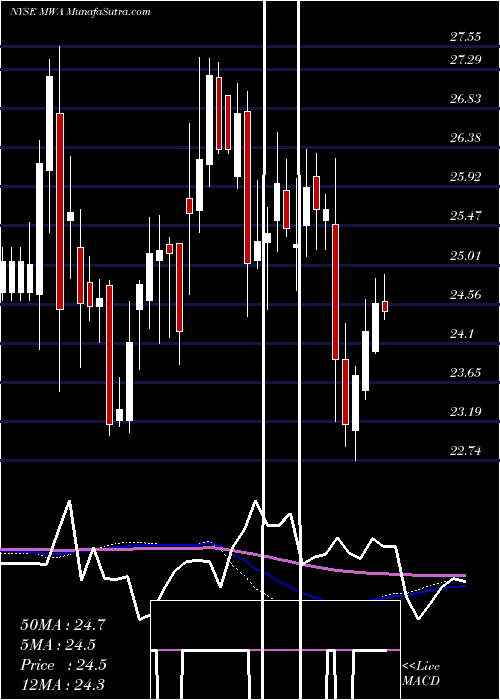Click the 24.1 price level label
Image resolution: width=500 pixels, height=700 pixels.
pos(462,334)
